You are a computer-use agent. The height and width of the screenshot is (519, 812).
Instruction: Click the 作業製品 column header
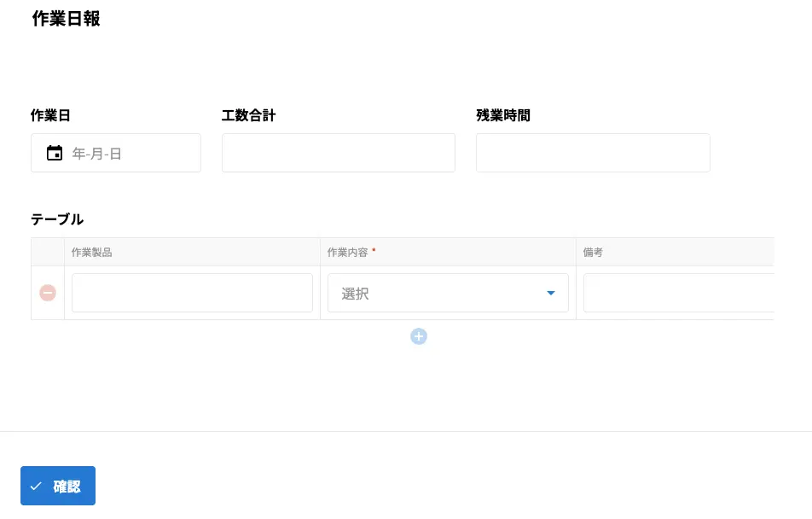pyautogui.click(x=90, y=252)
